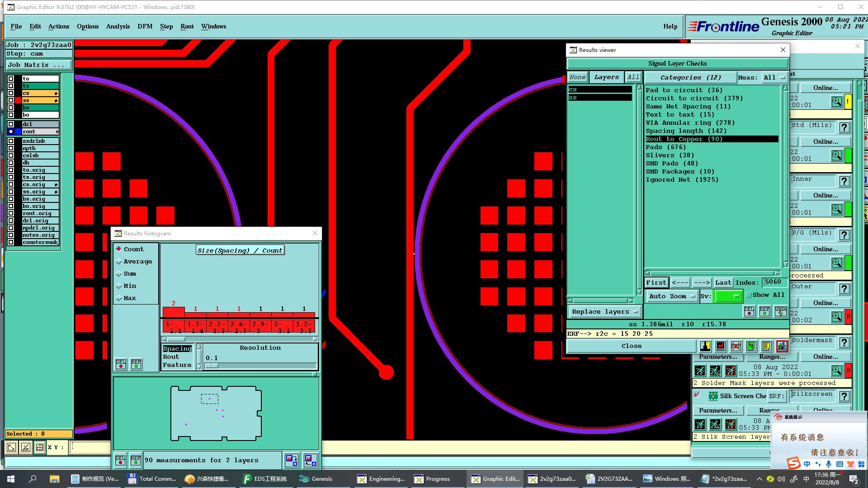Screen dimensions: 868x488
Task: Enable the Show All checkbox
Action: point(749,295)
